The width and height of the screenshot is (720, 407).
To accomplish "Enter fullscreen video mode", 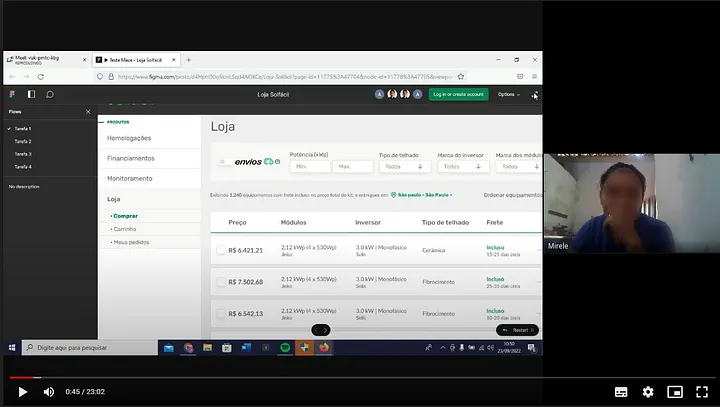I will 702,392.
